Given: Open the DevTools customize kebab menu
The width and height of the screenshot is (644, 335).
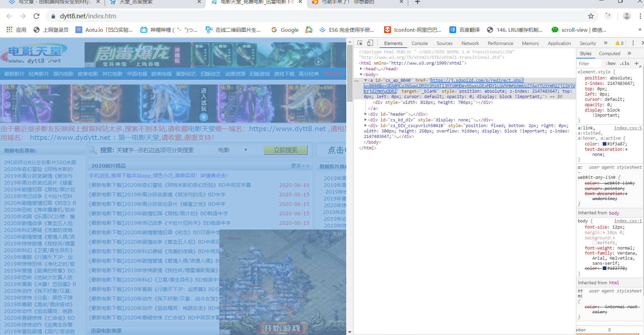Looking at the screenshot, I should (x=633, y=43).
